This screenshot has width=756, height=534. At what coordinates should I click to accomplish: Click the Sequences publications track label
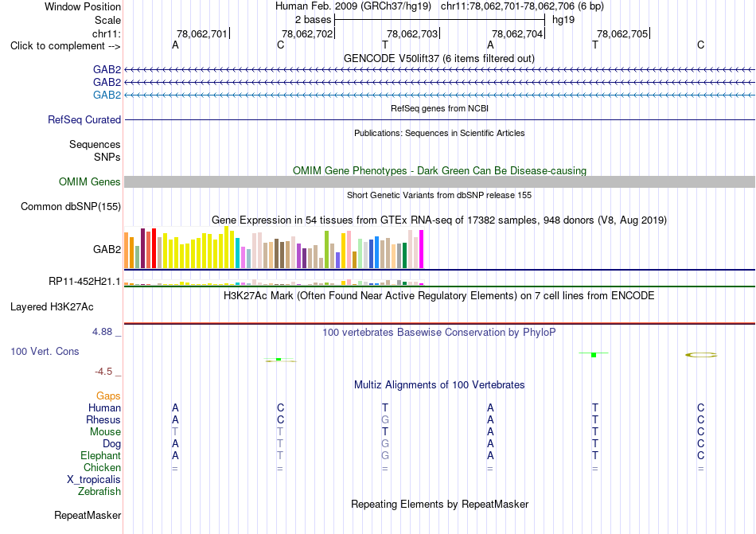[x=95, y=144]
